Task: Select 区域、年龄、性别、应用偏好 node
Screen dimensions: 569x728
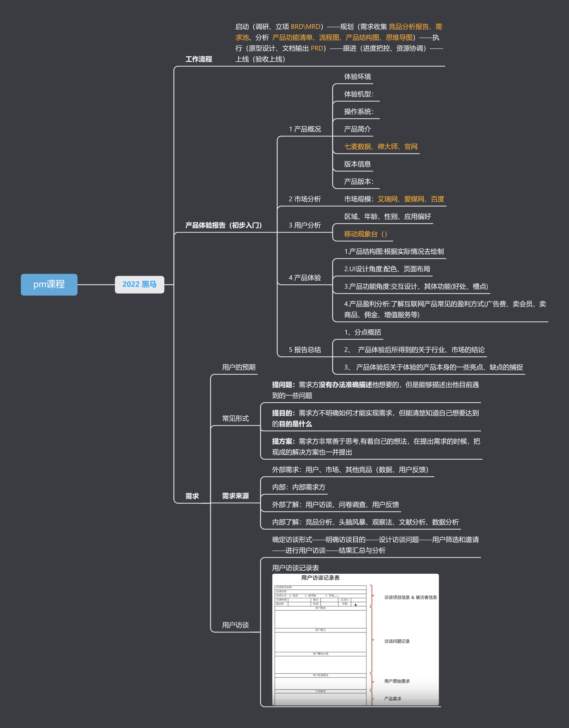Action: pos(388,216)
